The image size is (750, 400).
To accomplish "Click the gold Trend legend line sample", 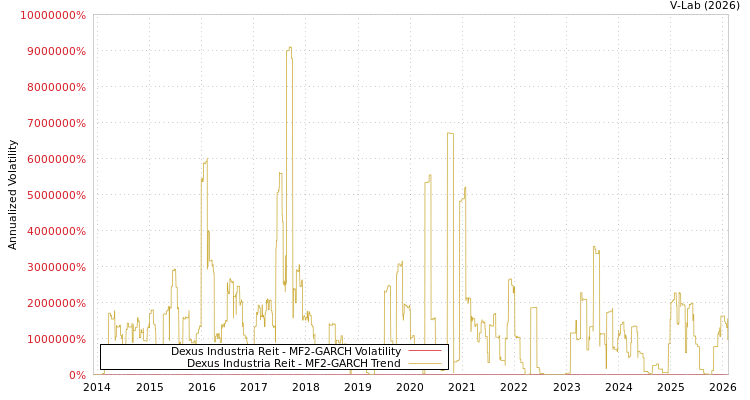I will [x=425, y=364].
